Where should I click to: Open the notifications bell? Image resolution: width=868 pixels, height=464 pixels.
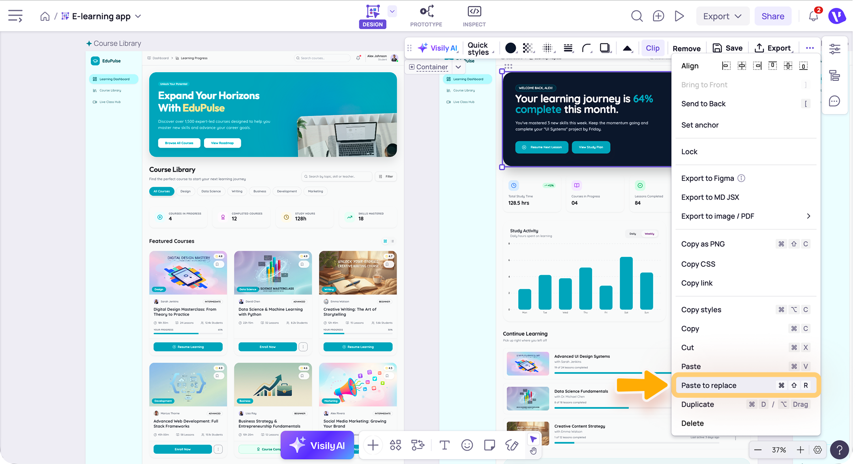814,16
